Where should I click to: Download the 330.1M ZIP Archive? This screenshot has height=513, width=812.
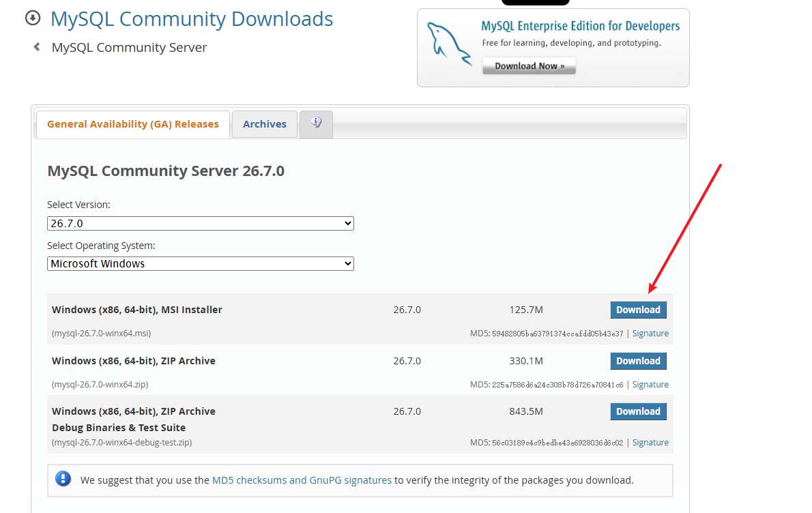click(x=638, y=361)
